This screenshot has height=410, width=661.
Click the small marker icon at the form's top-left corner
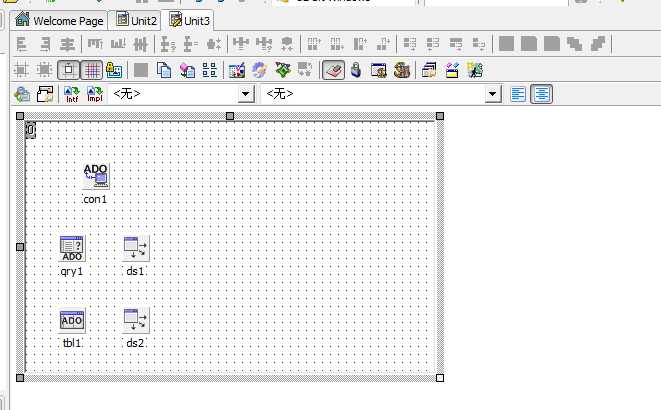point(31,130)
